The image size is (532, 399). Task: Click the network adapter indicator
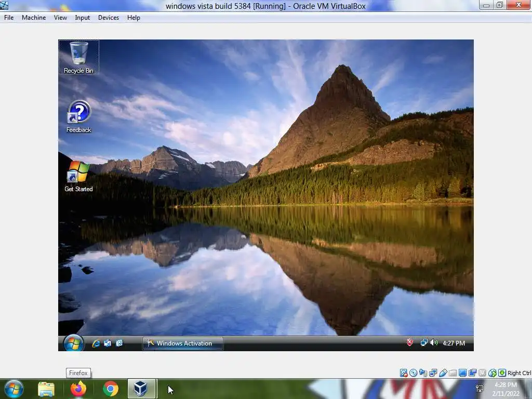pyautogui.click(x=433, y=373)
